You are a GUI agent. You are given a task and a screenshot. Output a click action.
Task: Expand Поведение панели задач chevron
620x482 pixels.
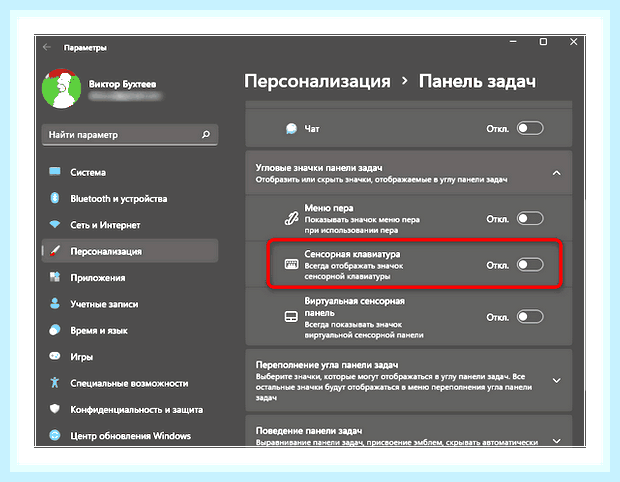pos(556,441)
